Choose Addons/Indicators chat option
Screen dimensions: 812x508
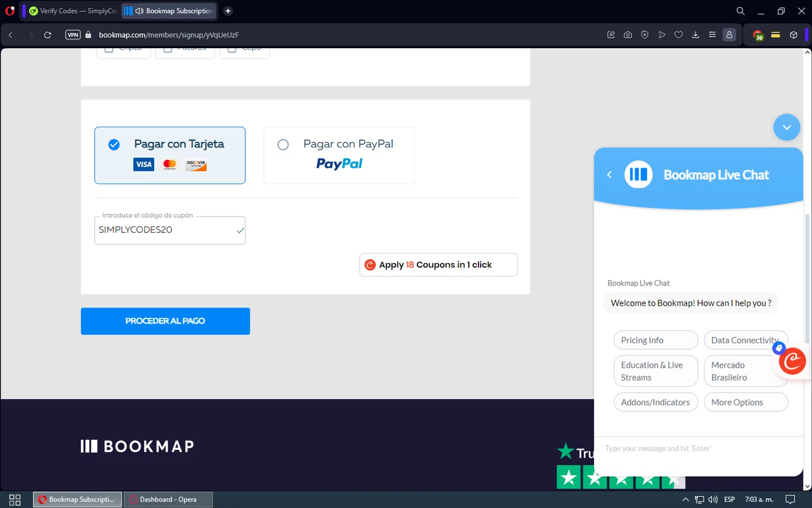656,402
